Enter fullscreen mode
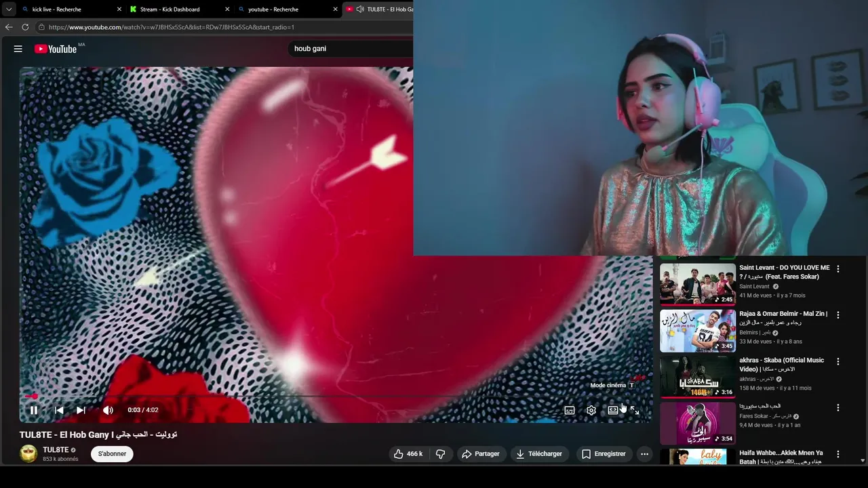This screenshot has width=868, height=488. (635, 410)
